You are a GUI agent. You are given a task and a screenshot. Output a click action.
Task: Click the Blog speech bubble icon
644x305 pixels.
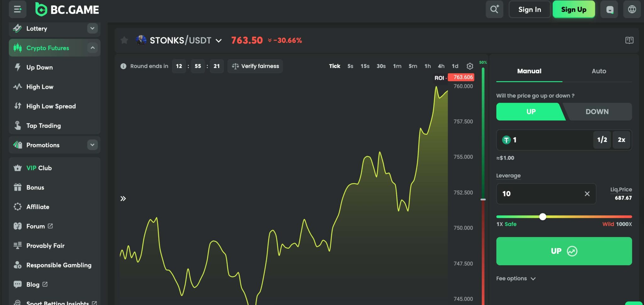click(x=18, y=284)
